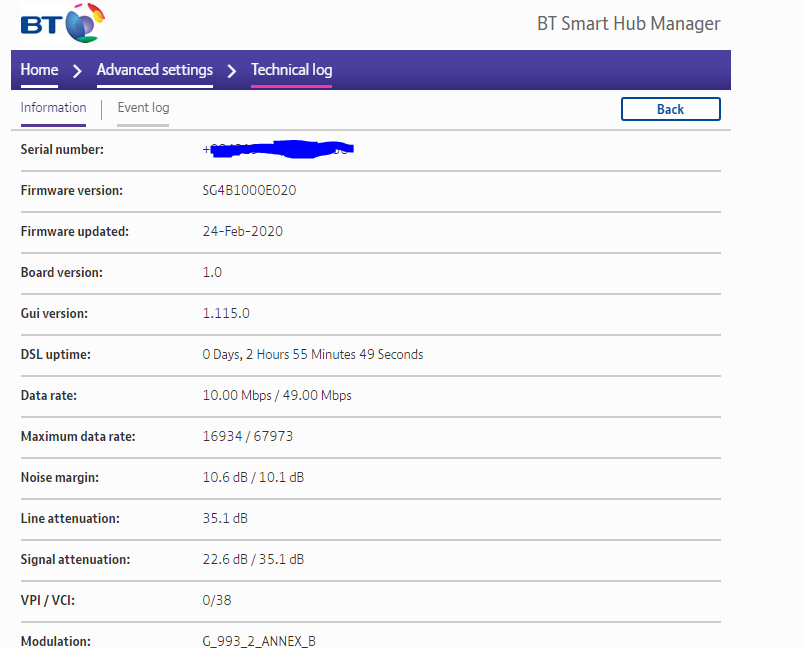Screen dimensions: 803x648
Task: Click the BT Smart Hub Manager title
Action: (x=628, y=24)
